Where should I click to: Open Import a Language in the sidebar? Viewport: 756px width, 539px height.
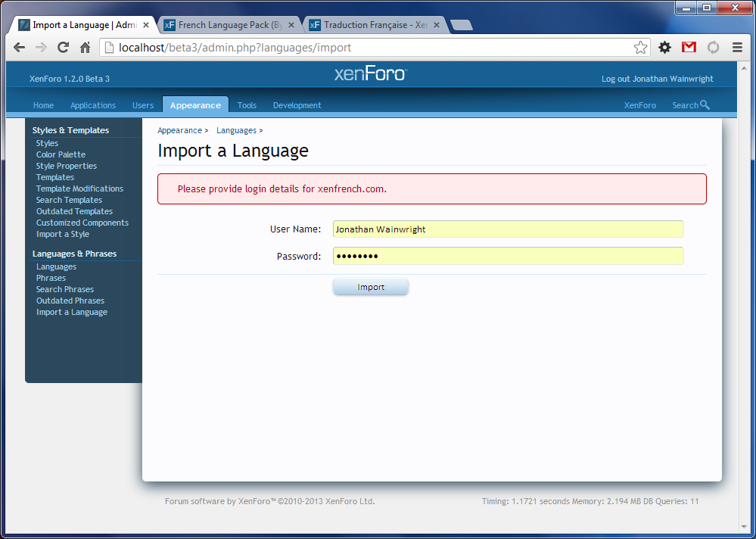(x=72, y=312)
